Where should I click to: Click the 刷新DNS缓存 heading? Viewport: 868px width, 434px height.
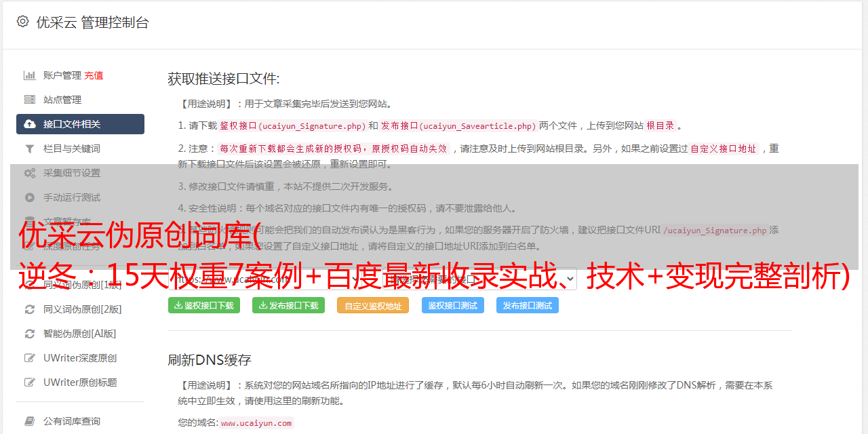[210, 359]
